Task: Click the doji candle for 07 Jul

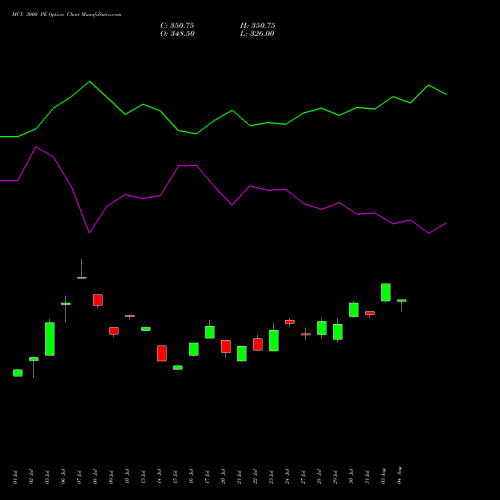Action: (82, 277)
